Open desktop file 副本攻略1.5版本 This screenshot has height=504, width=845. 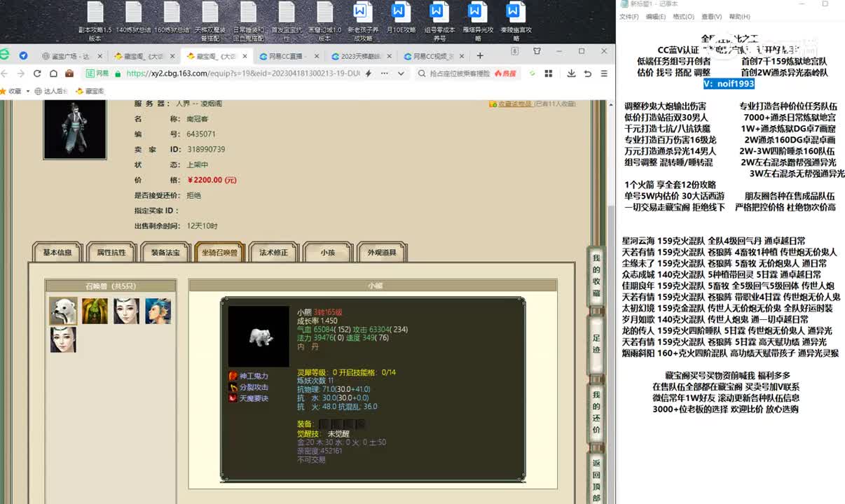click(95, 20)
